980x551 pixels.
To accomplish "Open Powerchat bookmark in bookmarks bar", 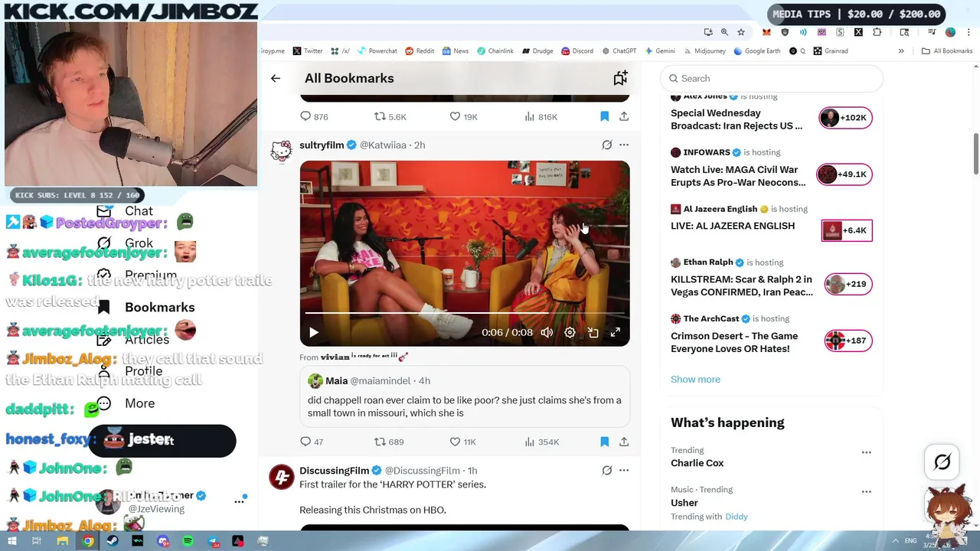I will 377,51.
